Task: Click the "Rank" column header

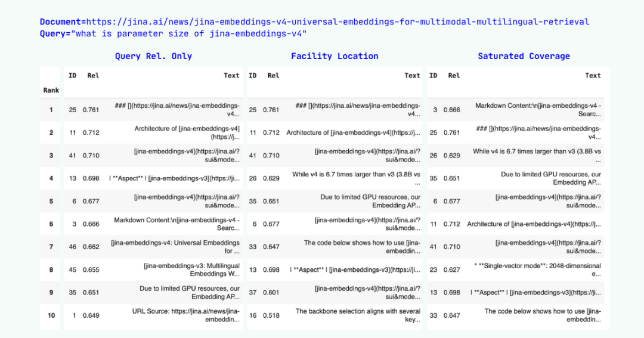Action: (51, 91)
